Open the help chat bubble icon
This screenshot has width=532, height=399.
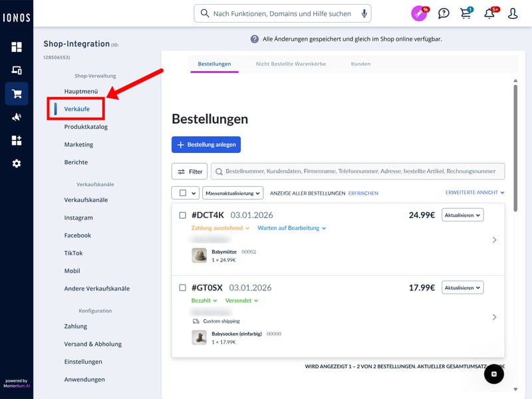[444, 13]
